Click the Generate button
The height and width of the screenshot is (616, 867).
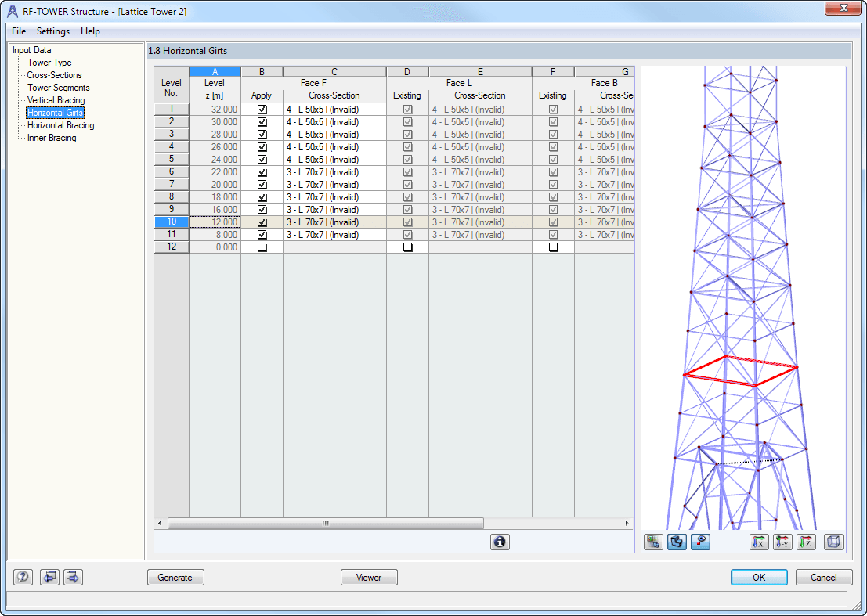175,578
